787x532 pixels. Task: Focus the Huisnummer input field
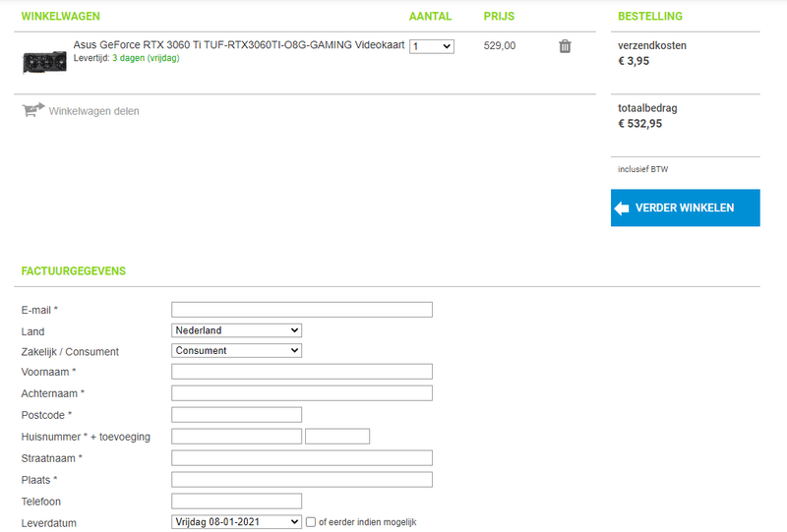coord(236,437)
